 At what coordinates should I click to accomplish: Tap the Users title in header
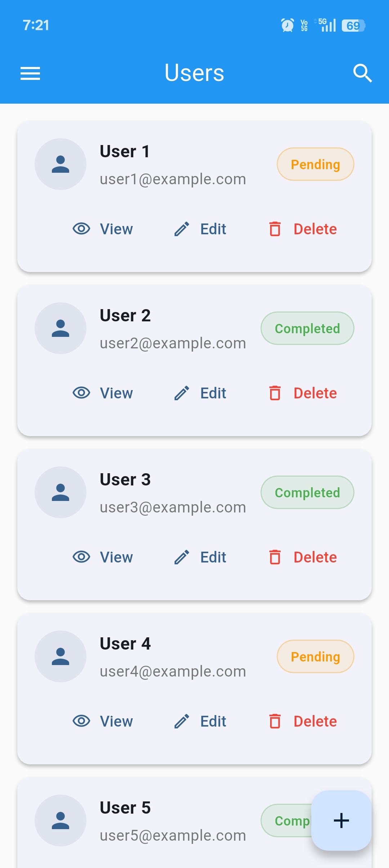coord(194,73)
